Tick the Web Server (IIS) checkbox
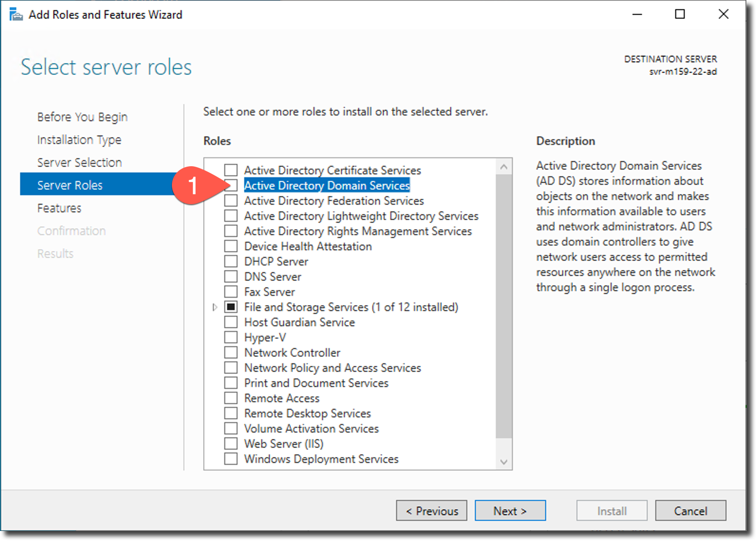The image size is (756, 549). coord(231,444)
